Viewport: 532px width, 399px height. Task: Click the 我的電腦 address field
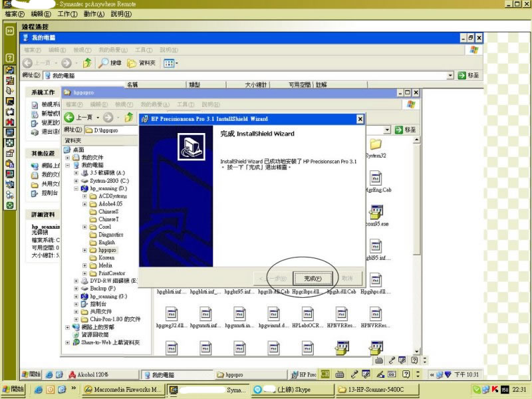pyautogui.click(x=248, y=75)
